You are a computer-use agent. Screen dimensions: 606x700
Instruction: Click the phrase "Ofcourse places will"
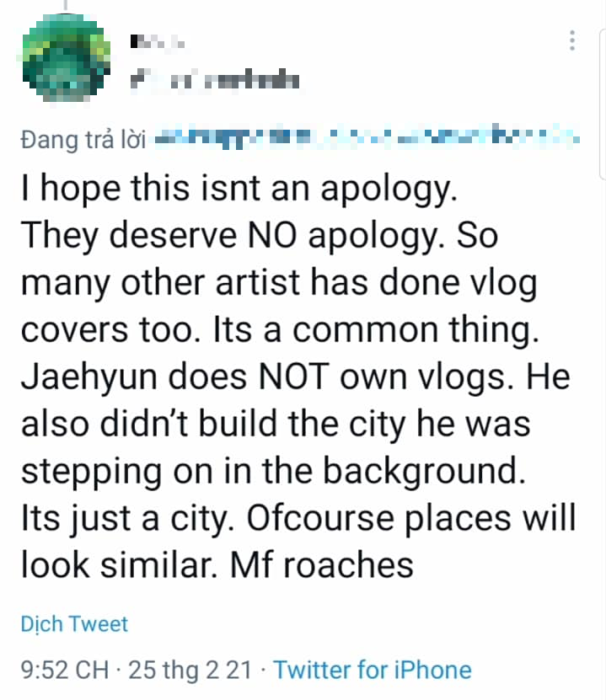[412, 518]
